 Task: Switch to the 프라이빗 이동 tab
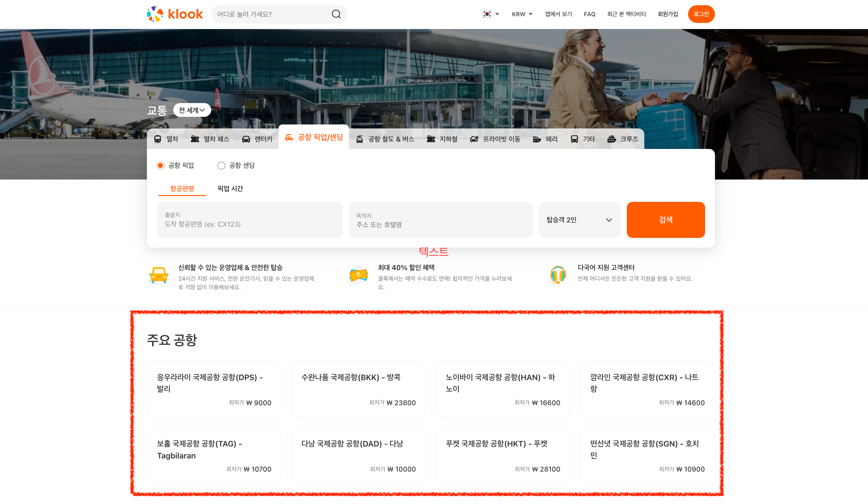tap(495, 139)
